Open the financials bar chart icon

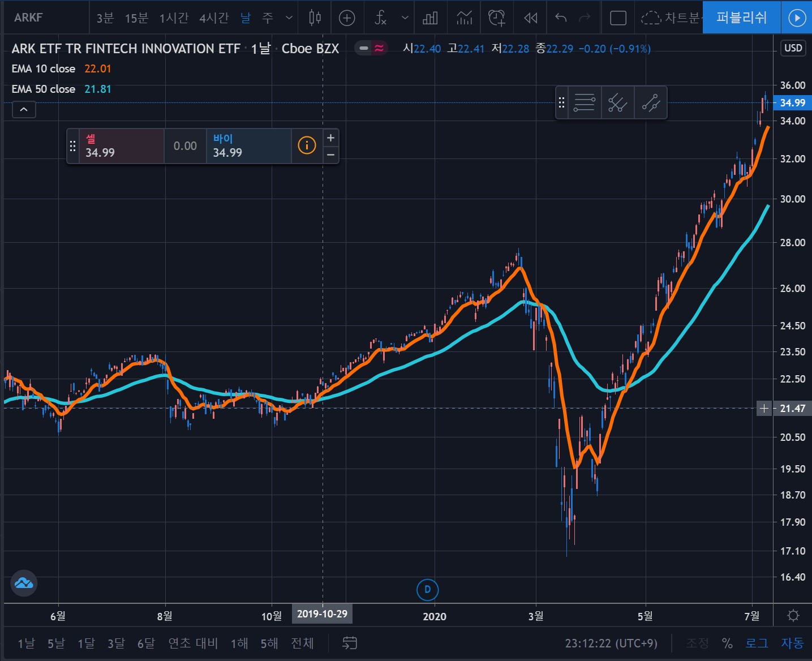(x=430, y=18)
